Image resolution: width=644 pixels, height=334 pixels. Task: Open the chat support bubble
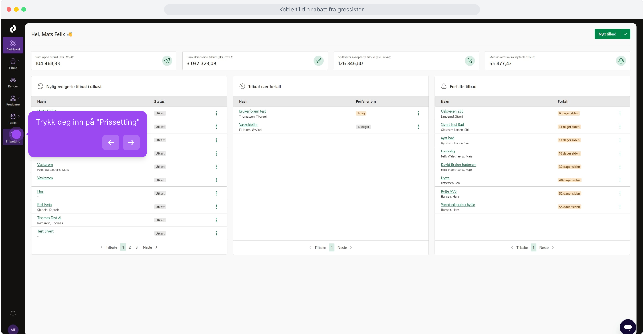point(628,327)
